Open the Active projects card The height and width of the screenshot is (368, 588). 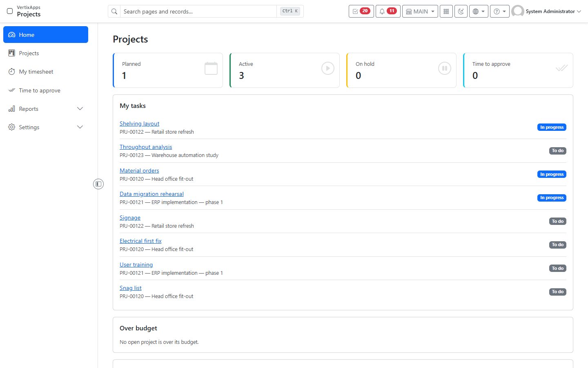pos(285,70)
